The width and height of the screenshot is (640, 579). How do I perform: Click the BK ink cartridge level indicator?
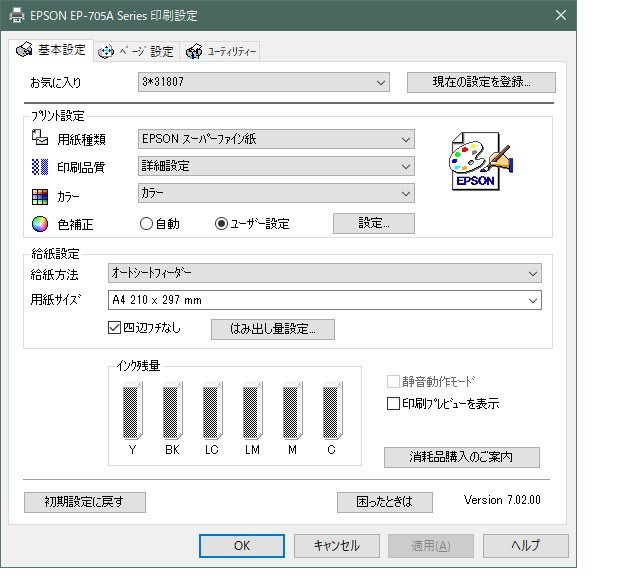coord(172,413)
